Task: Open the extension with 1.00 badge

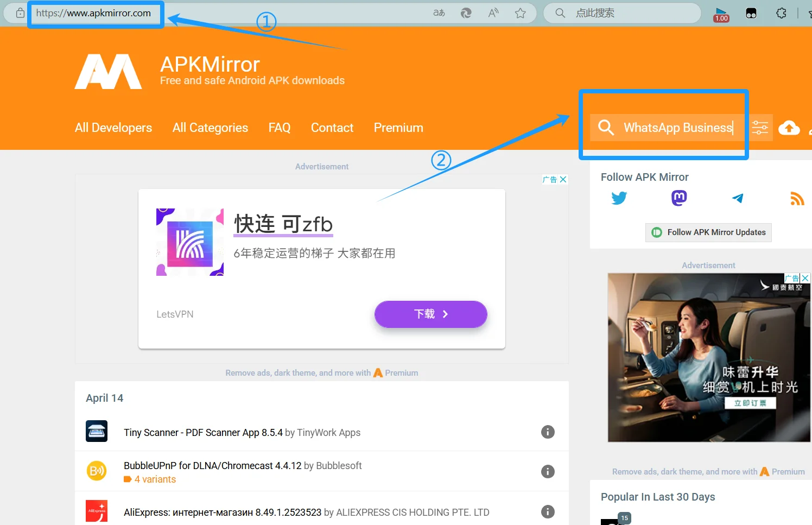Action: click(721, 14)
